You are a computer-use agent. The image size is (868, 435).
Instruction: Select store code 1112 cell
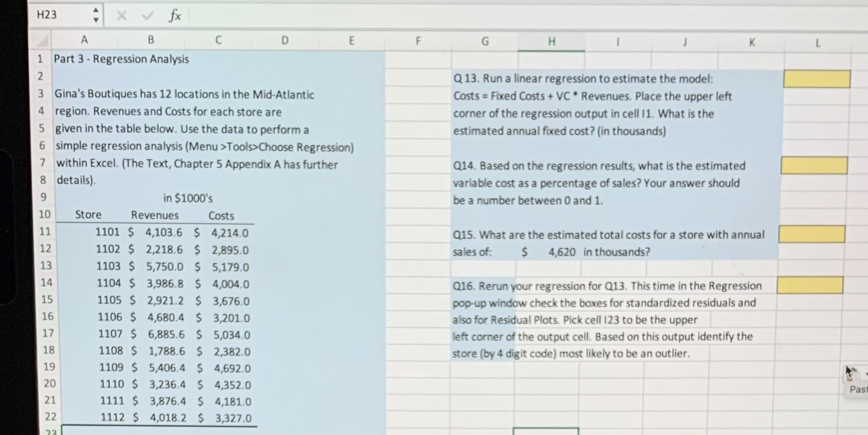pyautogui.click(x=112, y=417)
